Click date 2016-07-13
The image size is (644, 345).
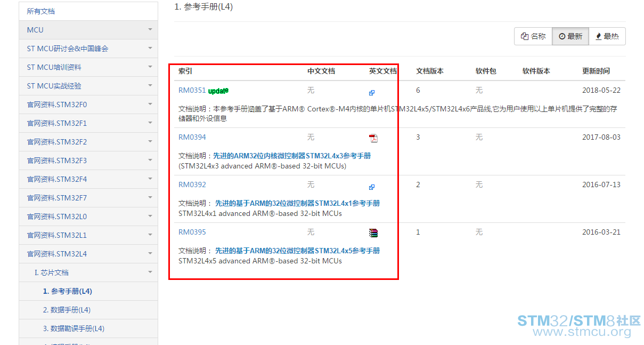click(601, 184)
